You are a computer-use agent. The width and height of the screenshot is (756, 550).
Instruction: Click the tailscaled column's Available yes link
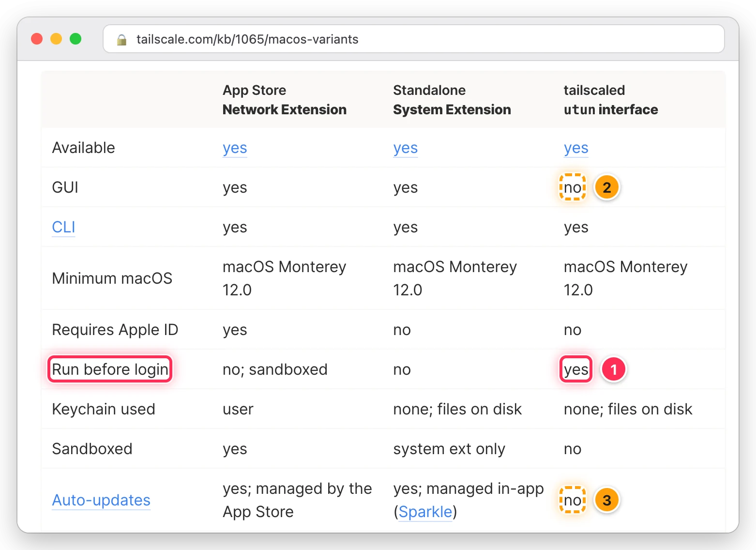pyautogui.click(x=576, y=148)
